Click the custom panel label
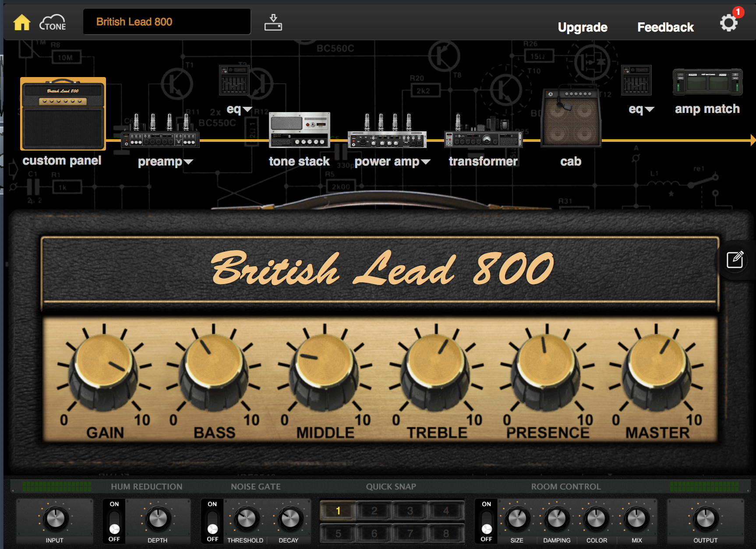The image size is (756, 549). 62,161
